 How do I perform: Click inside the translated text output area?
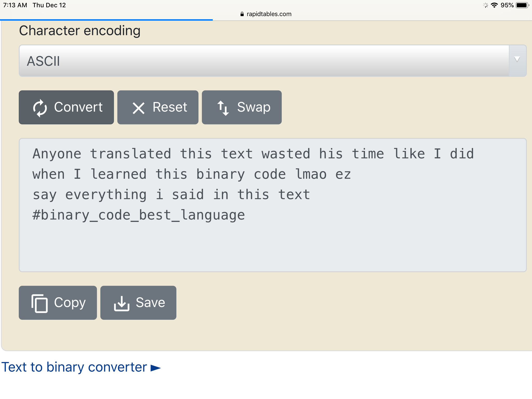(272, 205)
